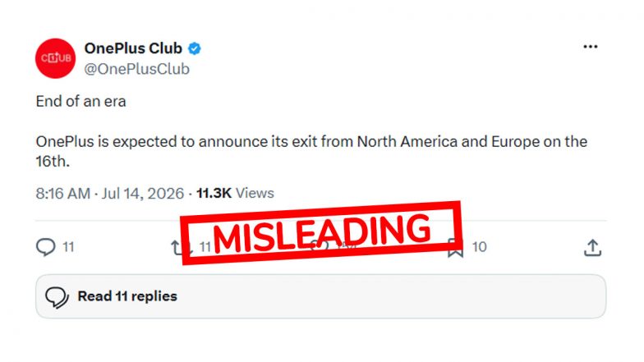This screenshot has height=362, width=644.
Task: Open the 8:16 AM timestamp link
Action: (62, 194)
